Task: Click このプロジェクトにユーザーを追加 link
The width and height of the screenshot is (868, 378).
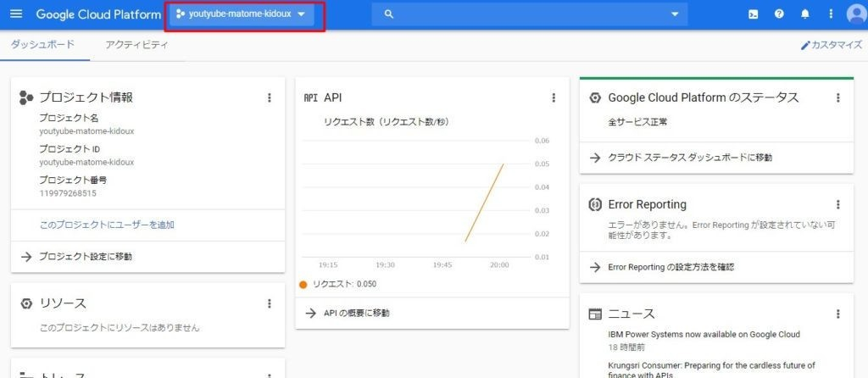Action: [107, 225]
